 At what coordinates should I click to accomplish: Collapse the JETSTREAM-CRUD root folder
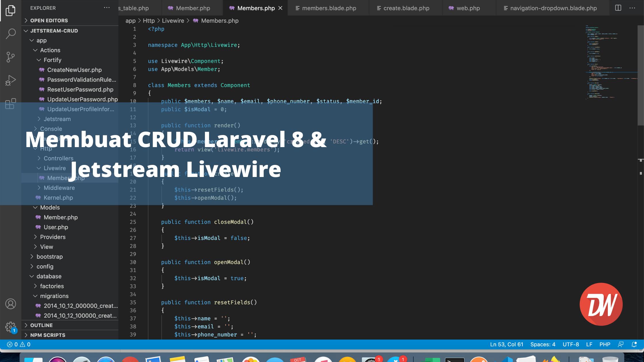(70, 30)
